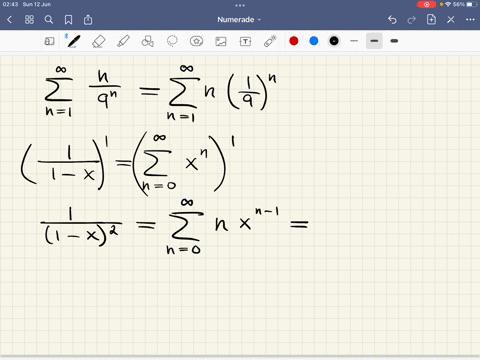Tap the three-dot multitasking indicator at top
The width and height of the screenshot is (480, 360).
click(x=240, y=5)
